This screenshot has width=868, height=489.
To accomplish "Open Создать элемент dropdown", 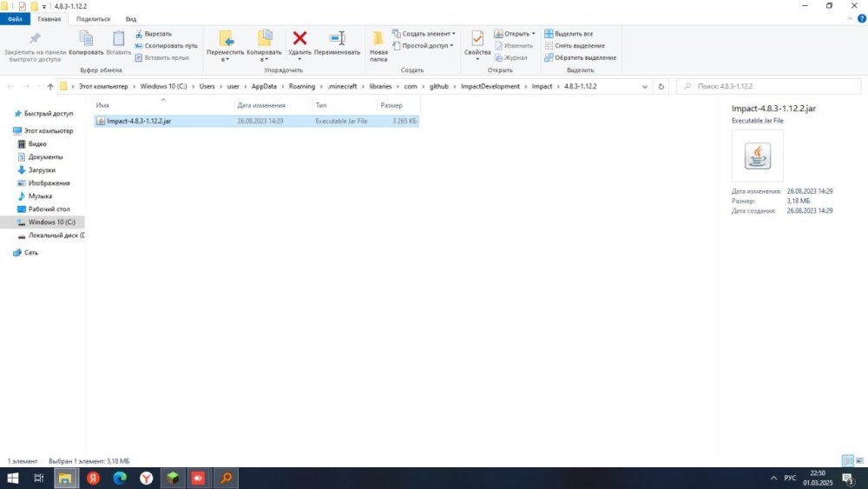I will point(424,34).
